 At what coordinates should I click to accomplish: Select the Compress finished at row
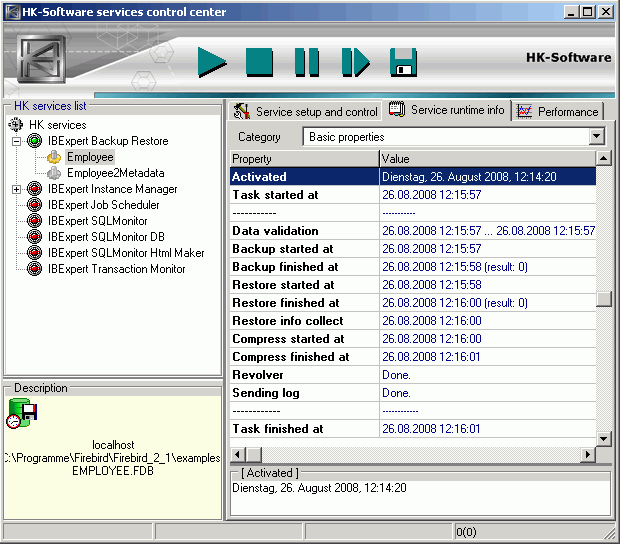(413, 357)
